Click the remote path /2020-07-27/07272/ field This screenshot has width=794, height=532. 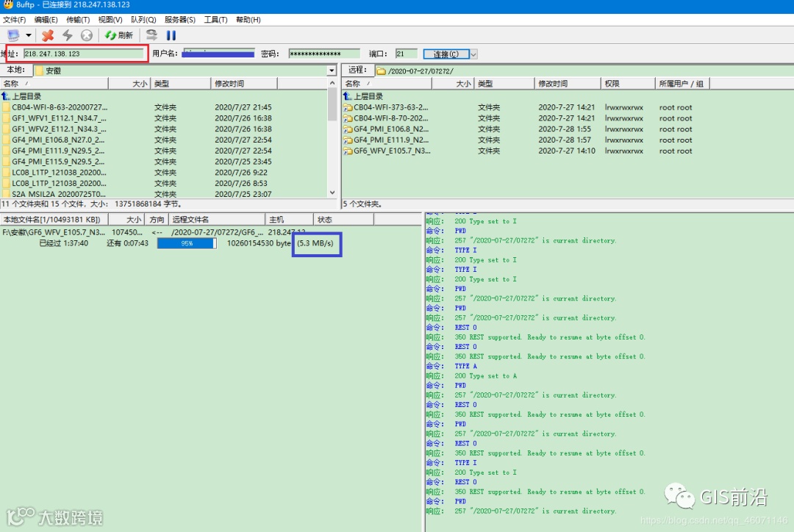point(585,71)
